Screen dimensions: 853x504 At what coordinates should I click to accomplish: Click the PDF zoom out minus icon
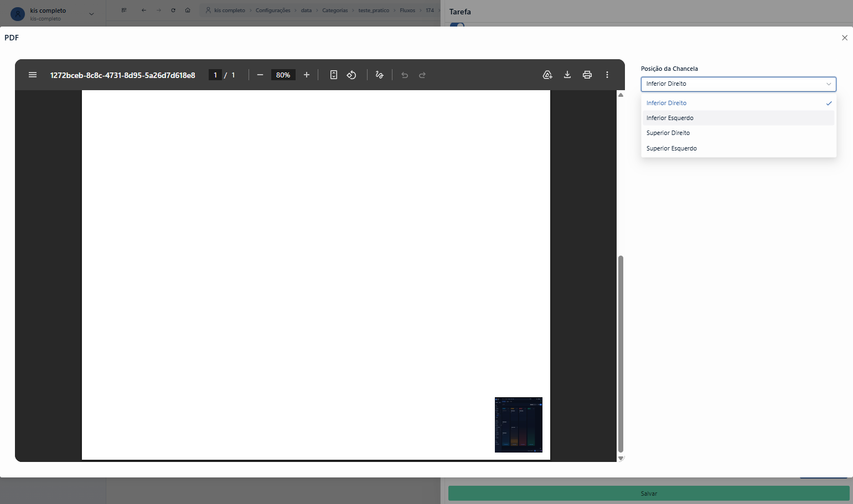[260, 75]
